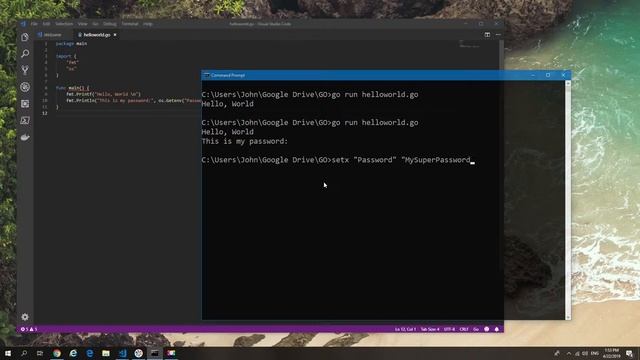This screenshot has height=360, width=640.
Task: Select Go language mode in status bar
Action: (476, 329)
